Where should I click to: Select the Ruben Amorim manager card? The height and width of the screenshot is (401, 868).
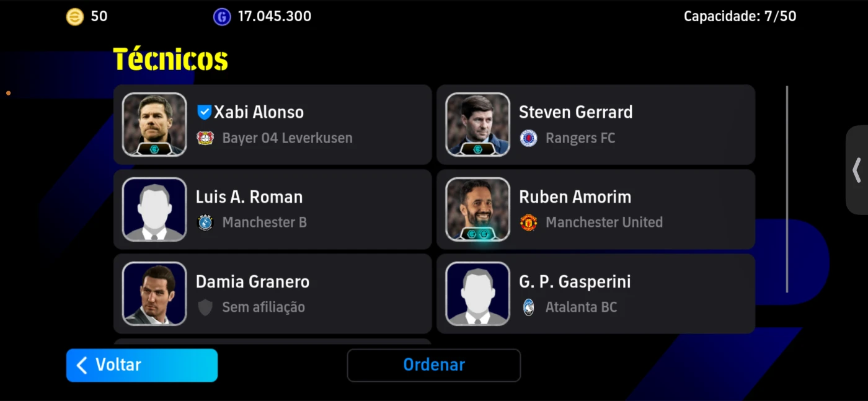(596, 209)
